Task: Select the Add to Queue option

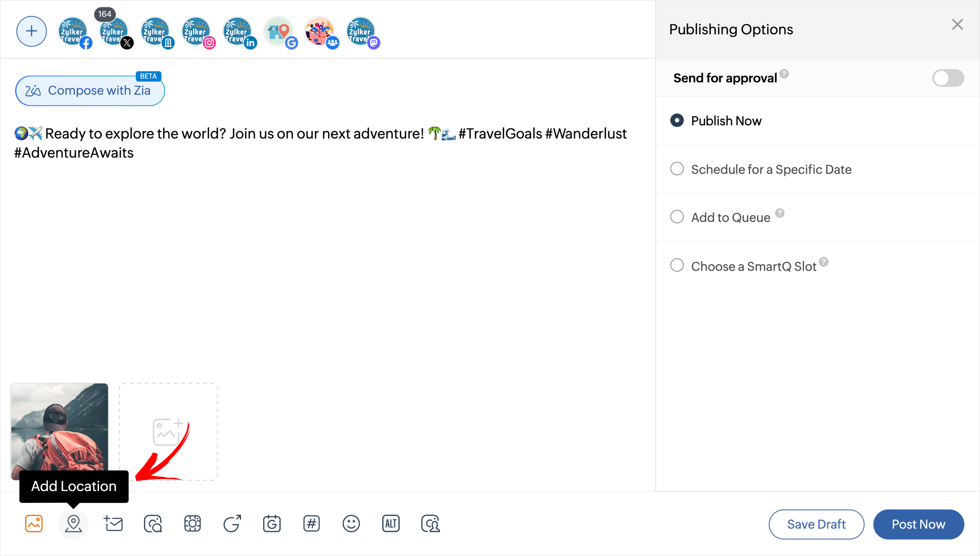Action: pos(676,217)
